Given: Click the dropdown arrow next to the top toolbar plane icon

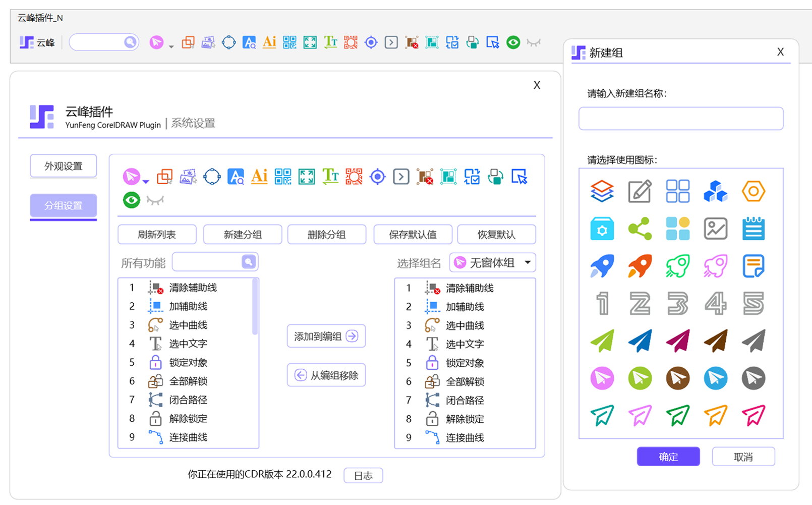Looking at the screenshot, I should point(171,45).
